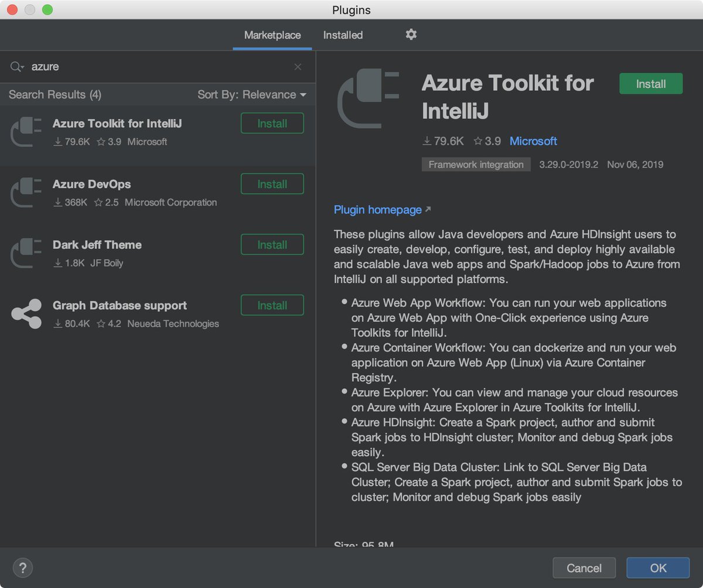Click the Azure Explorer bullet description
The image size is (703, 588).
tap(514, 400)
